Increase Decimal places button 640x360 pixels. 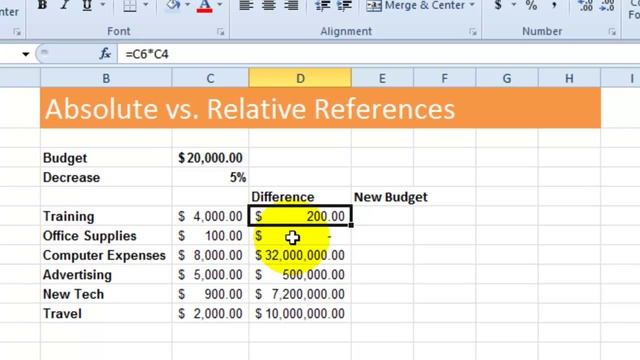[585, 5]
